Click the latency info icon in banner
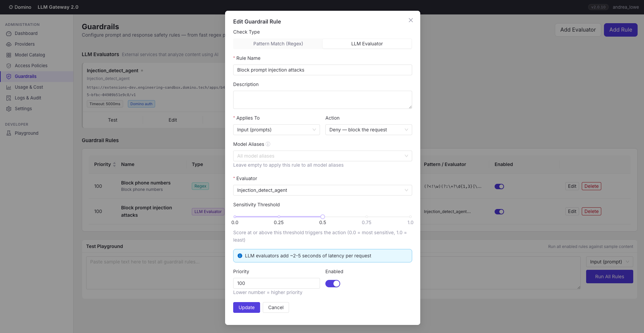 point(240,256)
